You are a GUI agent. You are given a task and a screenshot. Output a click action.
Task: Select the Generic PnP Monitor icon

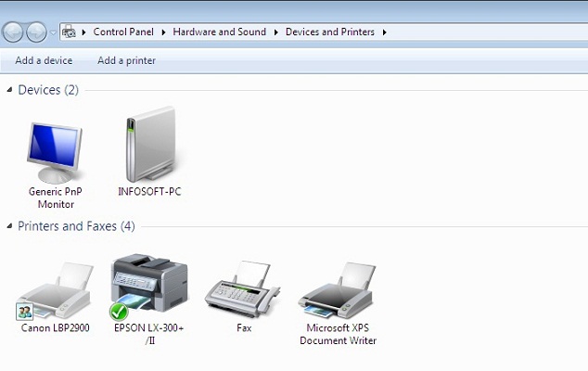click(x=55, y=152)
